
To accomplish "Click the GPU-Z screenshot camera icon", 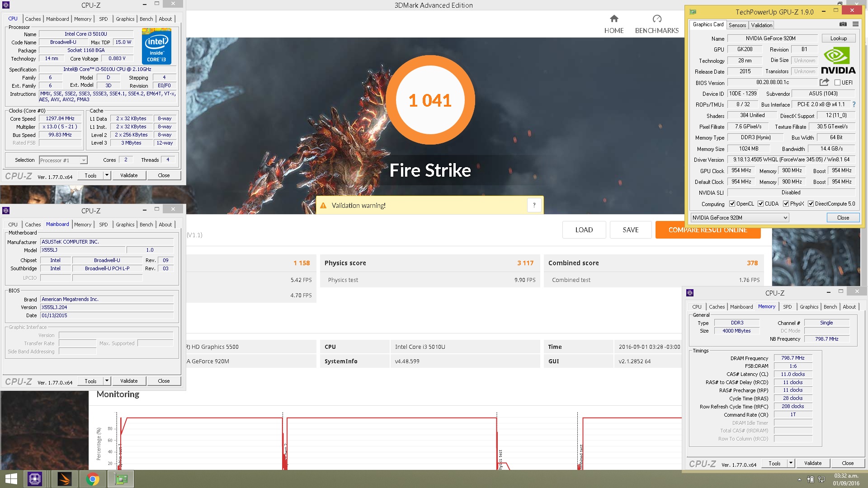I will [843, 24].
